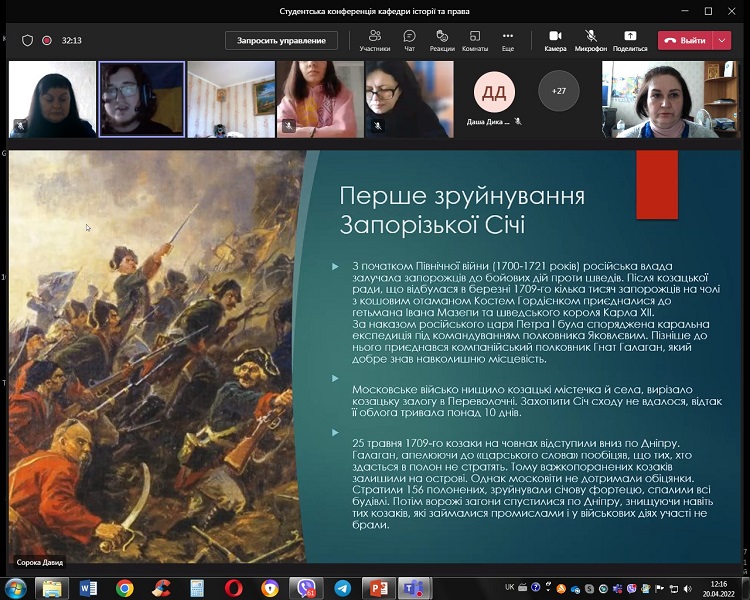Open Google Chrome from the taskbar
The width and height of the screenshot is (750, 600).
(x=124, y=588)
